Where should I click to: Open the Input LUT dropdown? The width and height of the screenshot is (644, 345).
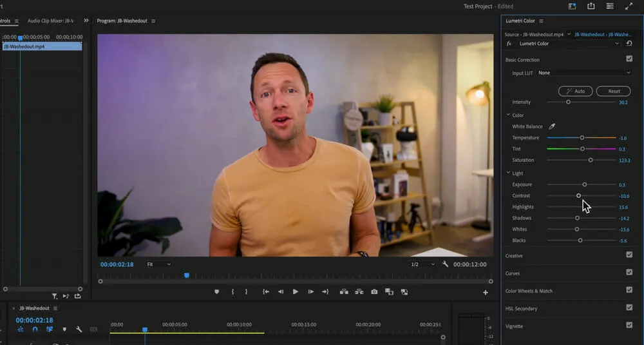[583, 73]
